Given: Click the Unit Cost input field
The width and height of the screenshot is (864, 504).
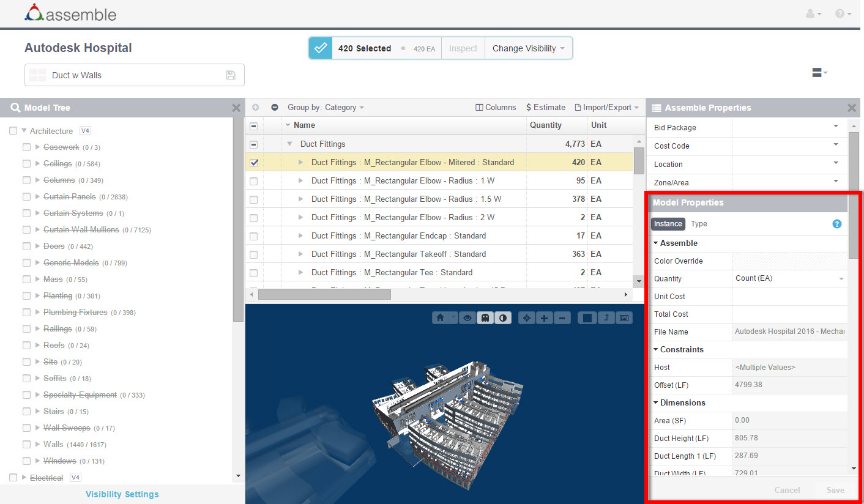Looking at the screenshot, I should coord(790,297).
